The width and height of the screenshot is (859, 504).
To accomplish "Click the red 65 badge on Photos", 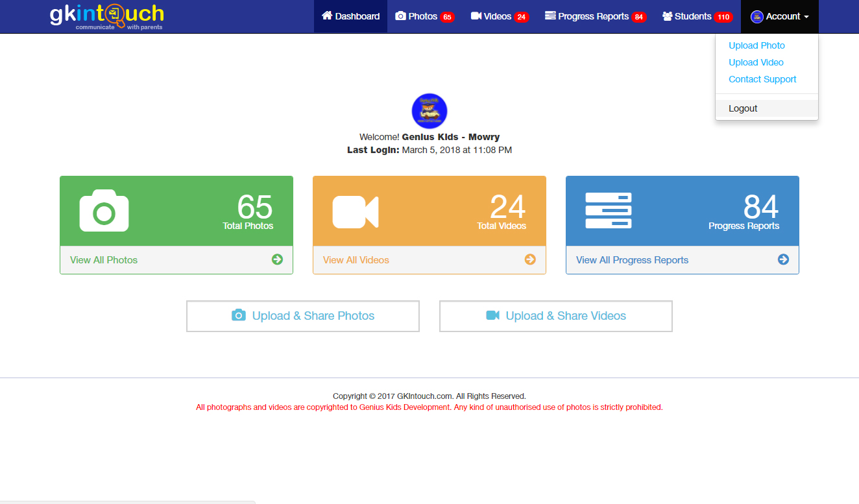I will coord(447,17).
